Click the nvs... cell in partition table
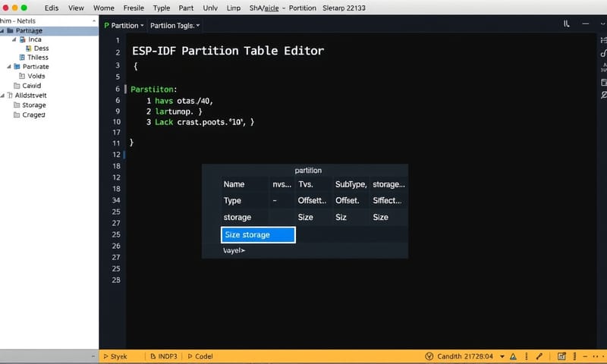The image size is (607, 364). click(281, 184)
